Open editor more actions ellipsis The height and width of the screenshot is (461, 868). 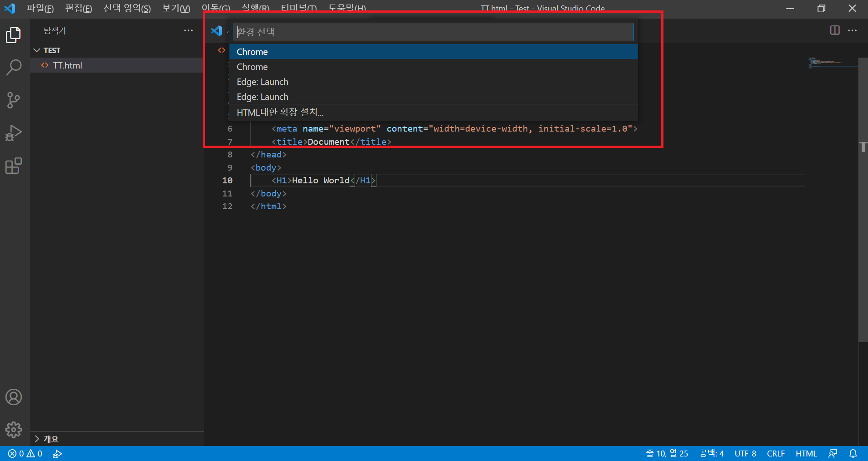853,30
